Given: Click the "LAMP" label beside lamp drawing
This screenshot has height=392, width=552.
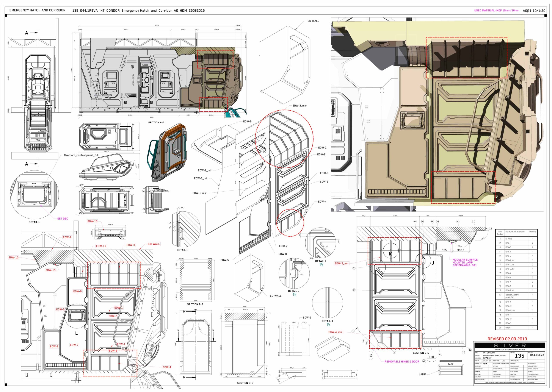Looking at the screenshot, I should tap(422, 374).
